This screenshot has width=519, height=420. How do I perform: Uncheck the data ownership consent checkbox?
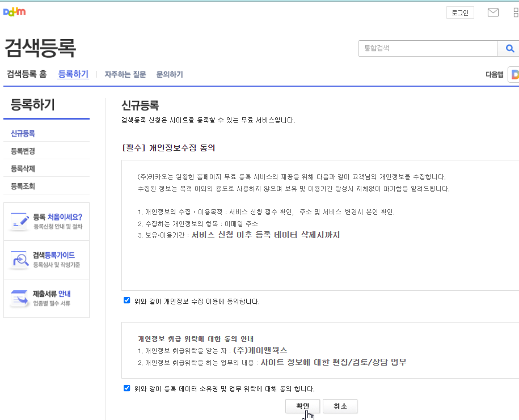[126, 389]
